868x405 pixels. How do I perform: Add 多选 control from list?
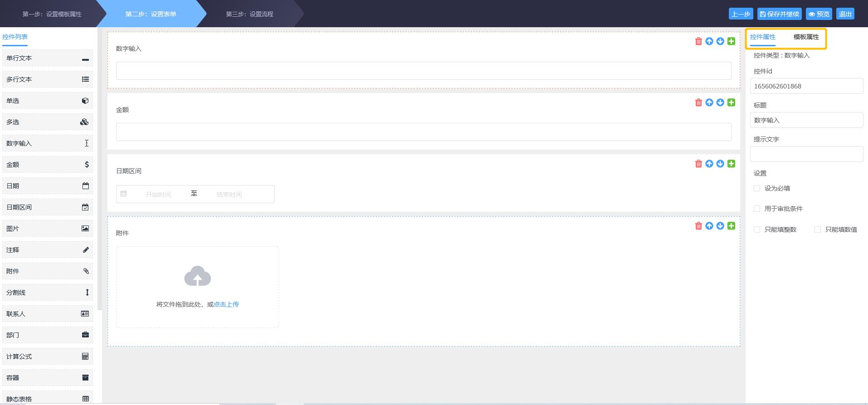[x=48, y=122]
